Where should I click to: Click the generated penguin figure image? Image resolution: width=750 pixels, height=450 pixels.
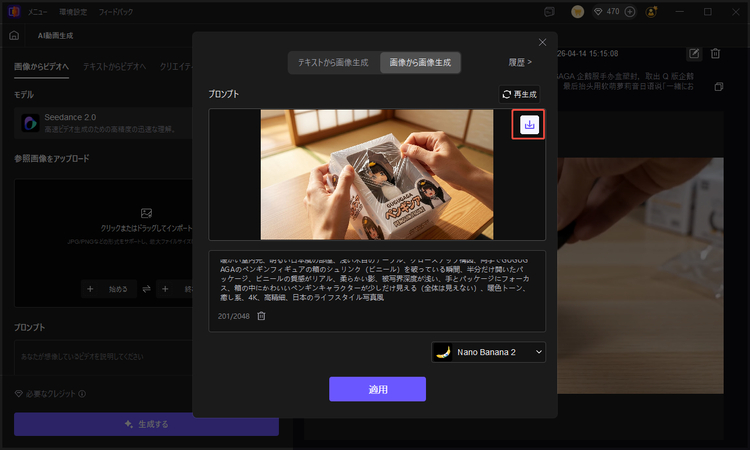[x=377, y=175]
